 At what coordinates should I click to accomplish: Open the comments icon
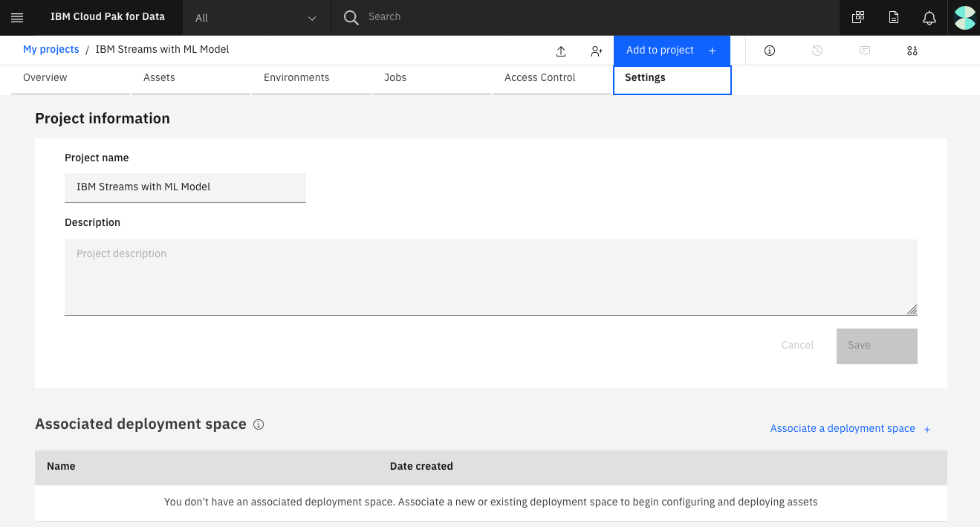(x=865, y=51)
